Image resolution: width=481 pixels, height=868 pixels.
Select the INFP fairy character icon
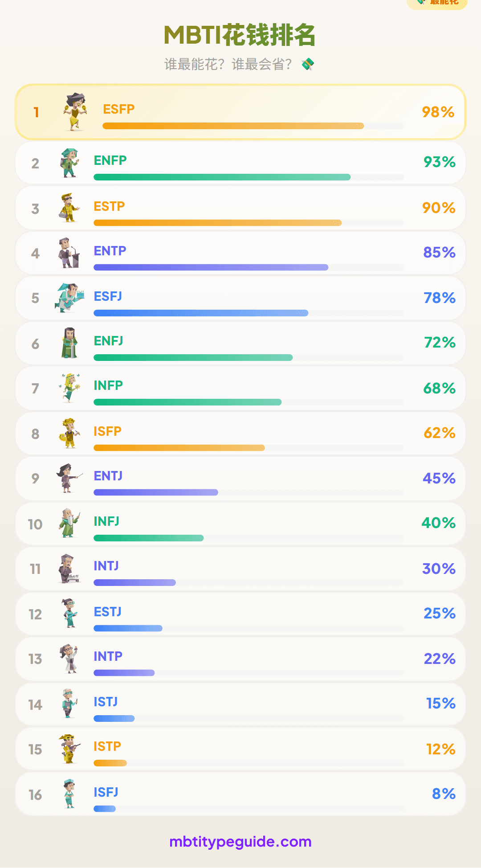[69, 388]
